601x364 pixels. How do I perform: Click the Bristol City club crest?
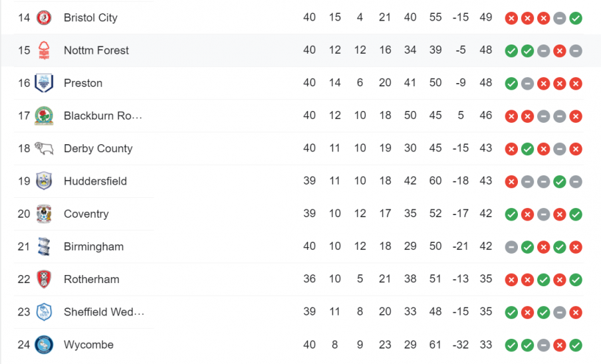(x=44, y=18)
